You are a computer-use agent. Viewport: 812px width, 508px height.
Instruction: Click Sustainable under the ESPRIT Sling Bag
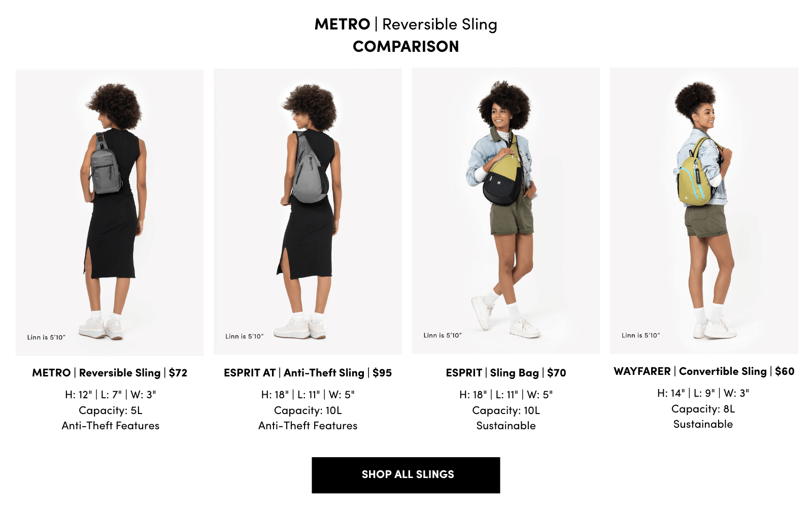(x=505, y=426)
